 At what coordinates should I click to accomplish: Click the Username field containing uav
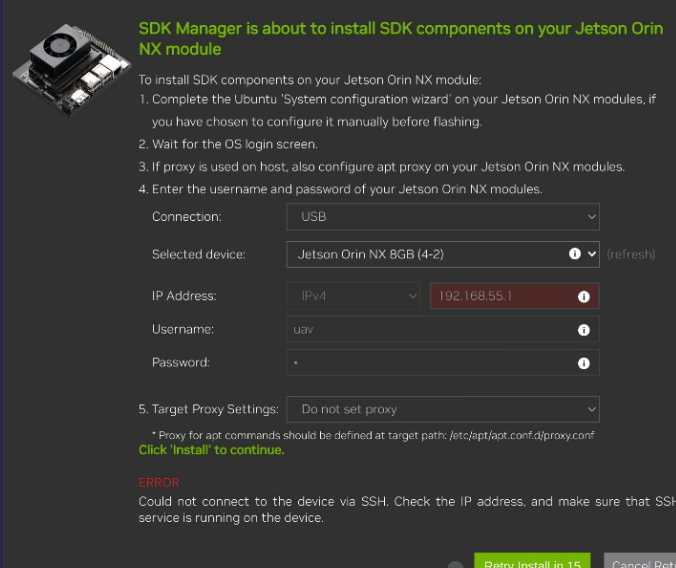[443, 330]
